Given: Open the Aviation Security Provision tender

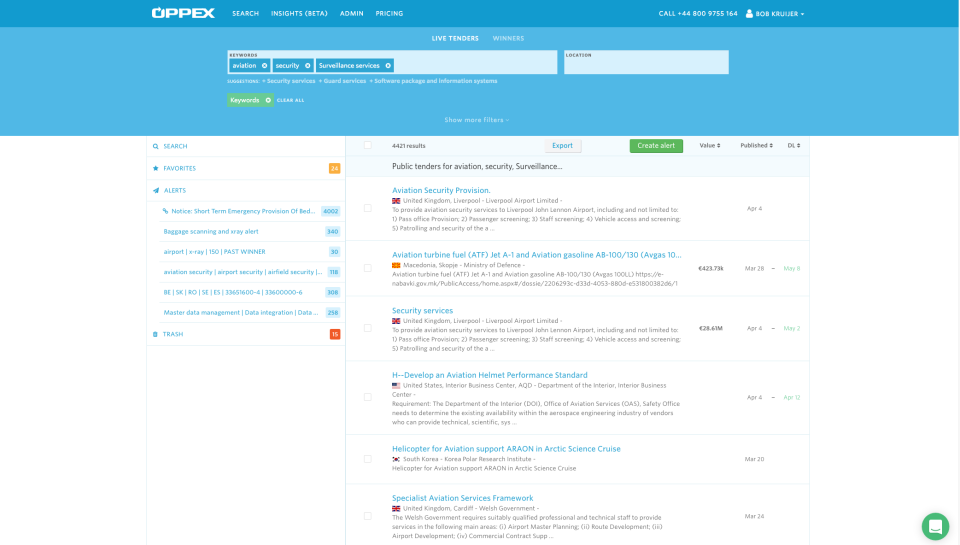Looking at the screenshot, I should (x=441, y=190).
